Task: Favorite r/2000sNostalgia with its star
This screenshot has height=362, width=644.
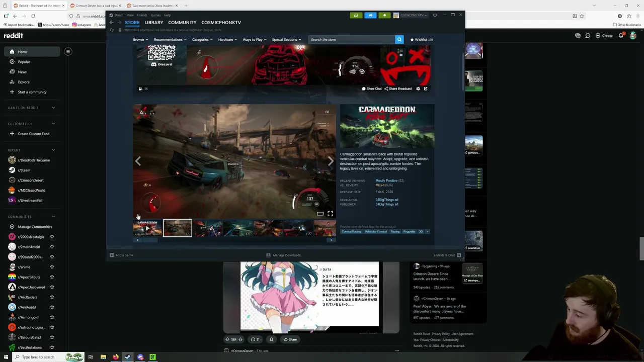Action: 52,237
